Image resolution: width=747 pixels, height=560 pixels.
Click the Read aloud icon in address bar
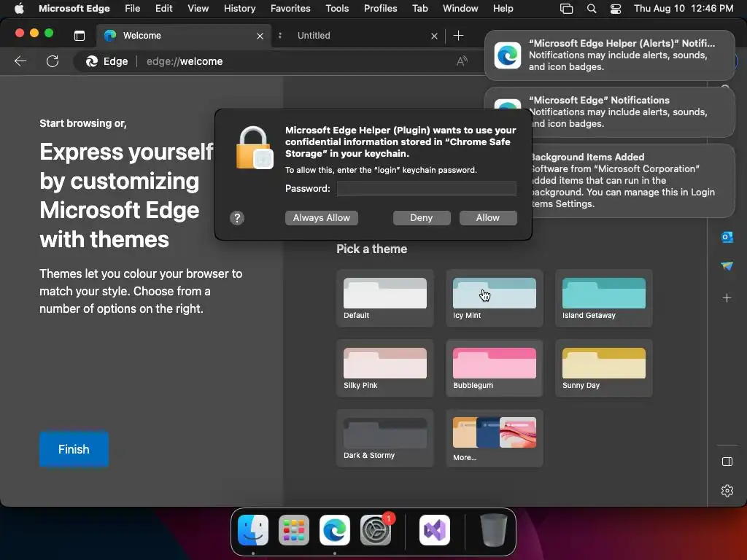(x=462, y=61)
